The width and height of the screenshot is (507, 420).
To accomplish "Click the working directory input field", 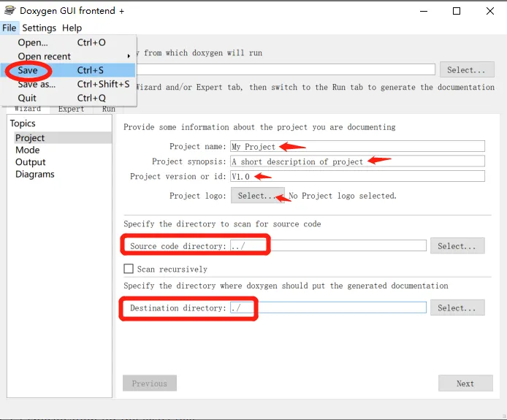I will point(286,69).
